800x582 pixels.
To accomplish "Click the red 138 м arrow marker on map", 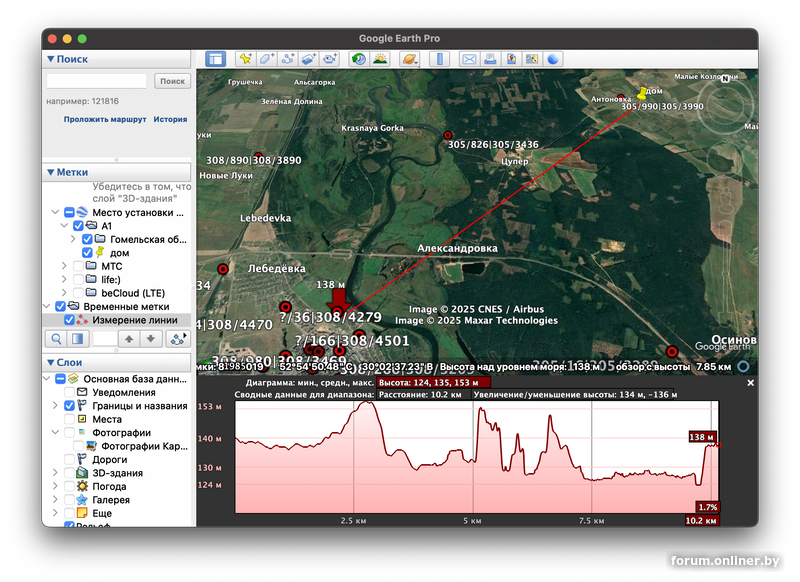I will pos(339,301).
